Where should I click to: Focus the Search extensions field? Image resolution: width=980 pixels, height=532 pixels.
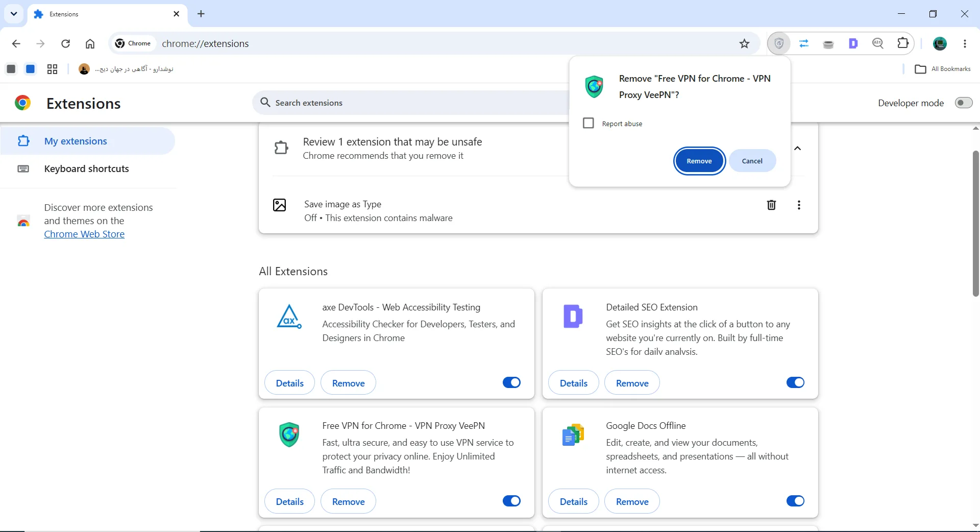point(411,103)
